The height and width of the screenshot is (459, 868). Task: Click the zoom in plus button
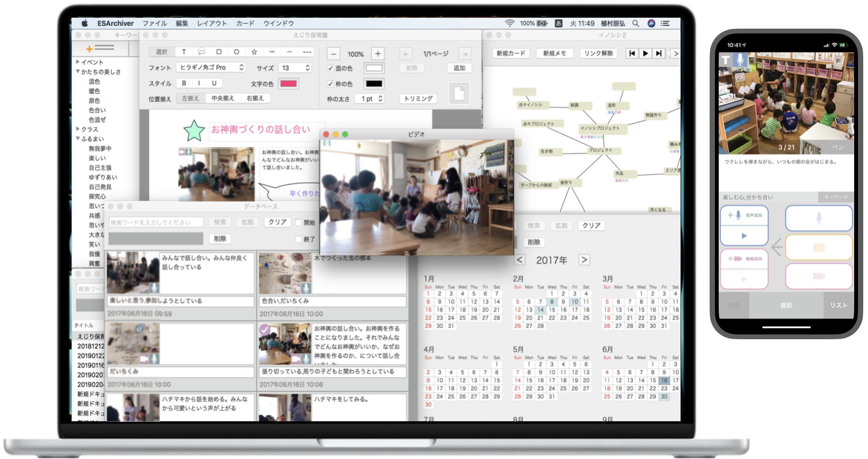378,54
